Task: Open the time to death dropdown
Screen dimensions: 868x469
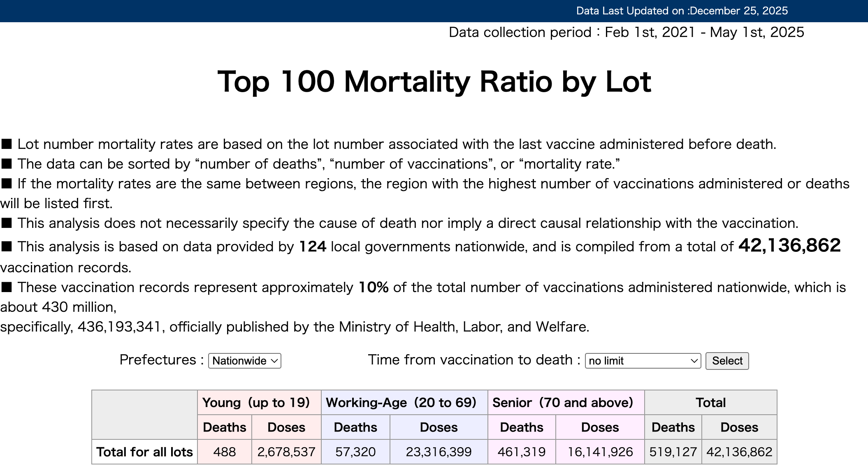Action: coord(643,361)
